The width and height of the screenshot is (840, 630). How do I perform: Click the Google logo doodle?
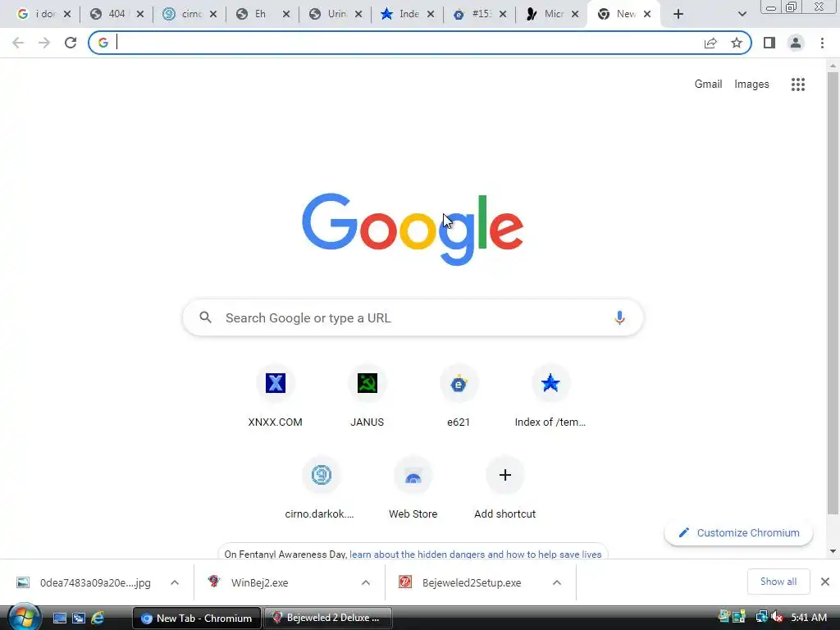413,229
